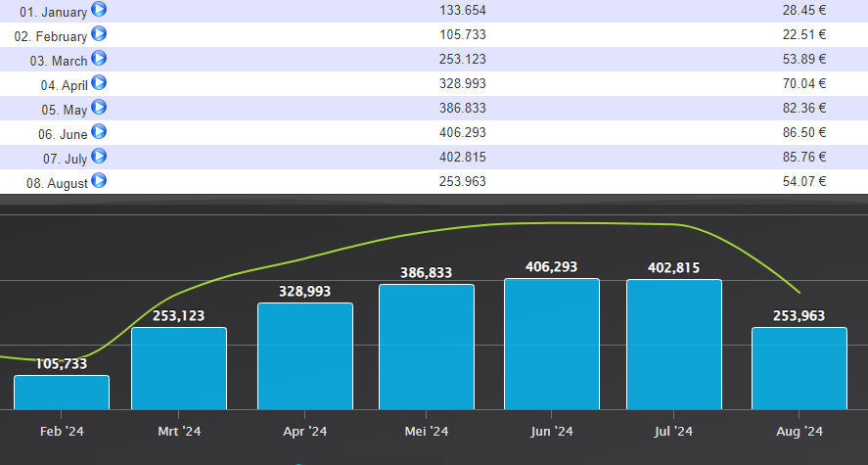Click the table value 253.123
868x465 pixels.
[463, 59]
